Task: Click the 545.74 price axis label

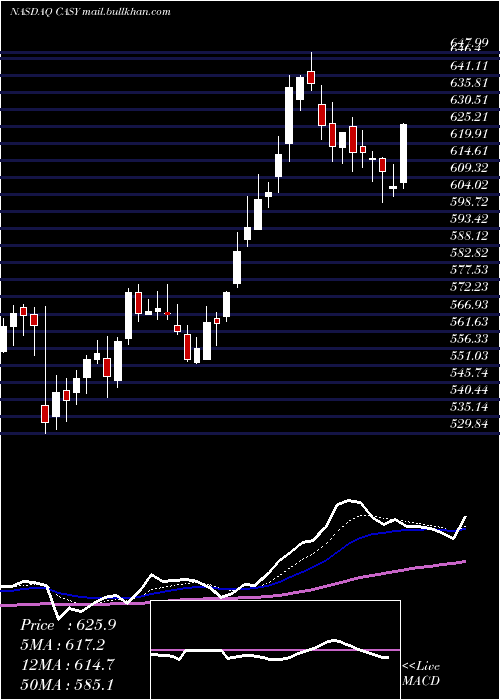Action: tap(471, 372)
